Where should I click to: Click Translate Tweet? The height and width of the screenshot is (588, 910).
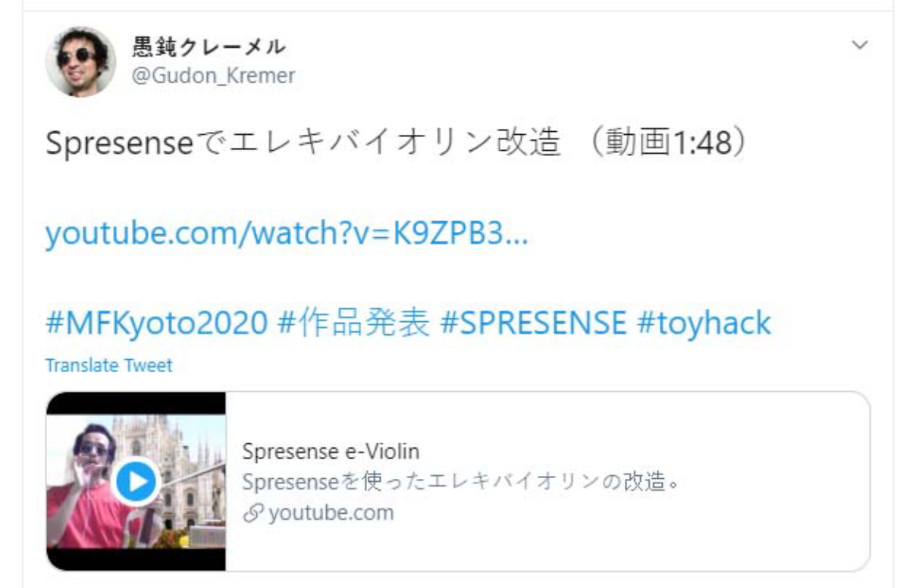(x=109, y=365)
